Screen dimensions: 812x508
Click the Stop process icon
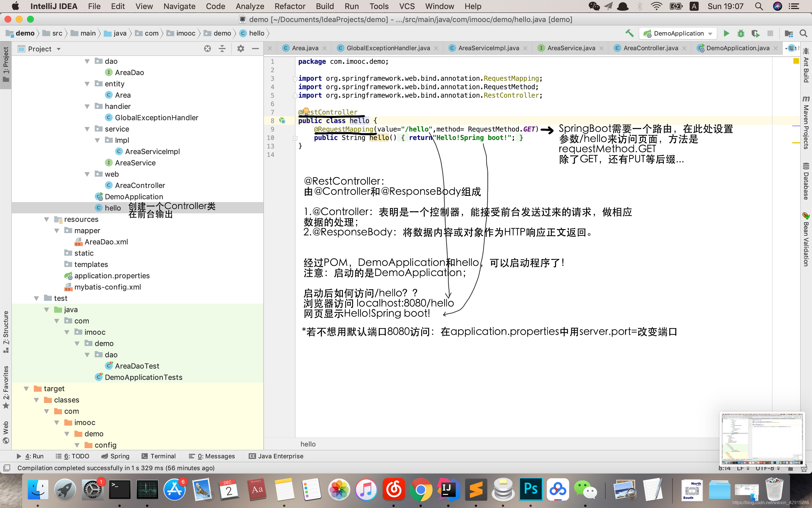pos(770,33)
